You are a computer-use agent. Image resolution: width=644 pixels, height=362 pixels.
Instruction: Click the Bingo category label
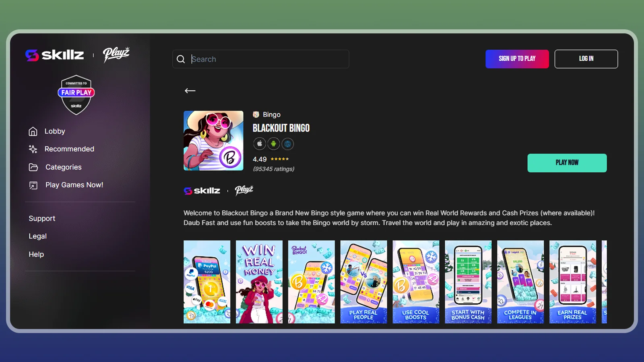(x=272, y=115)
